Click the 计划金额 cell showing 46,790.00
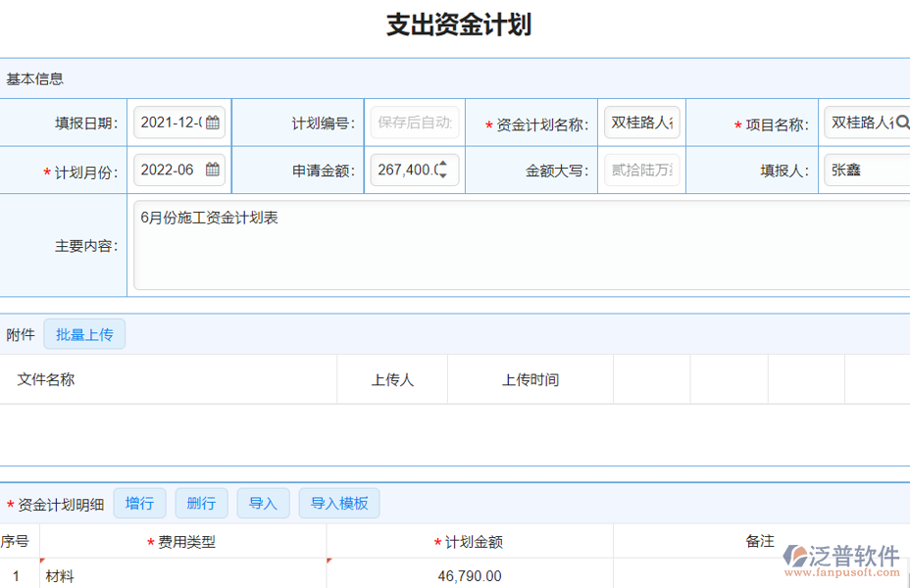 point(468,573)
